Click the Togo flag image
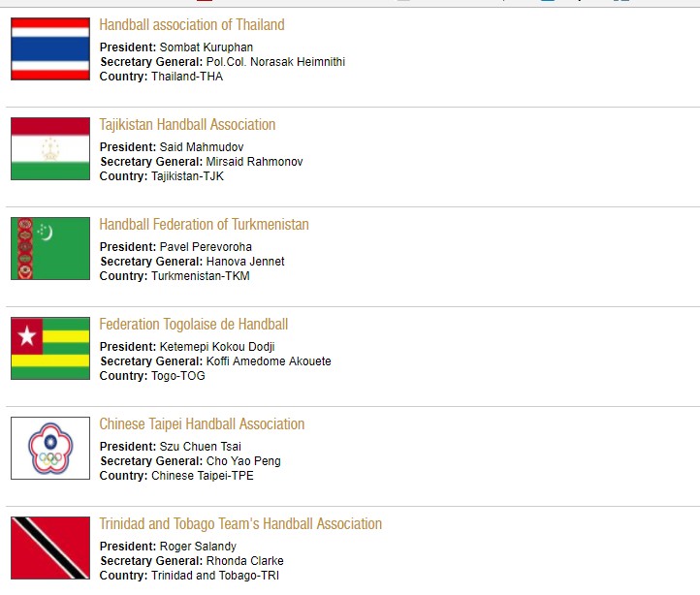Image resolution: width=700 pixels, height=595 pixels. [x=50, y=348]
